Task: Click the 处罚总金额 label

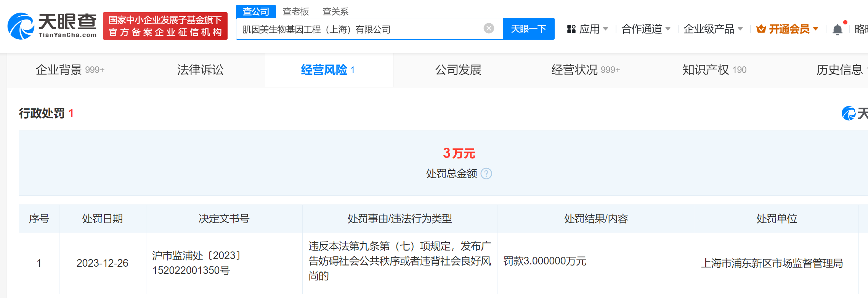Action: 451,174
